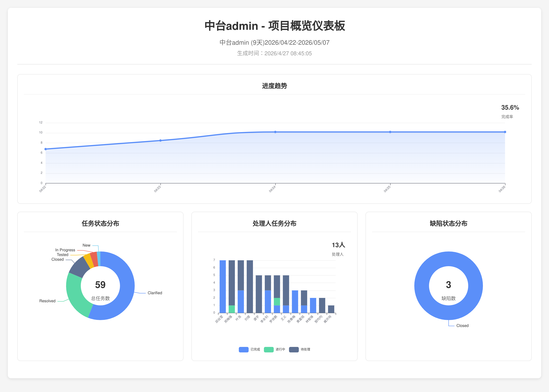Click the 04/26 x-axis label
The image size is (549, 392).
tap(502, 189)
